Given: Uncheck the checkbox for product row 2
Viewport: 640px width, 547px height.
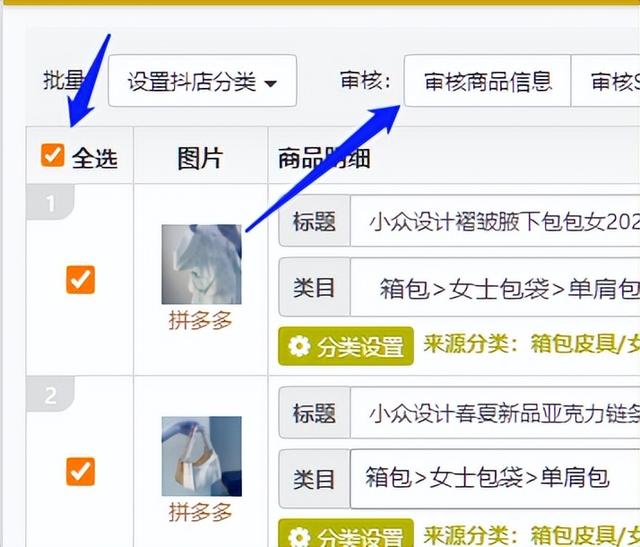Looking at the screenshot, I should pyautogui.click(x=80, y=471).
